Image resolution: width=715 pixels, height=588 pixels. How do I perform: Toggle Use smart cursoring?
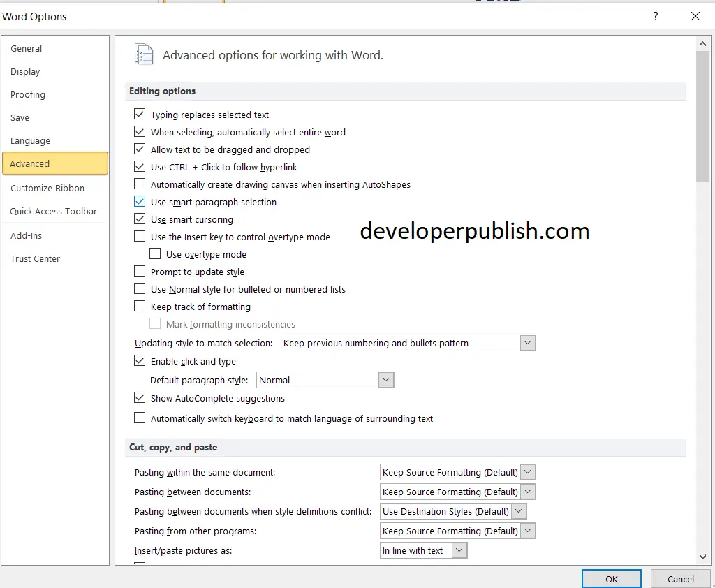point(140,219)
